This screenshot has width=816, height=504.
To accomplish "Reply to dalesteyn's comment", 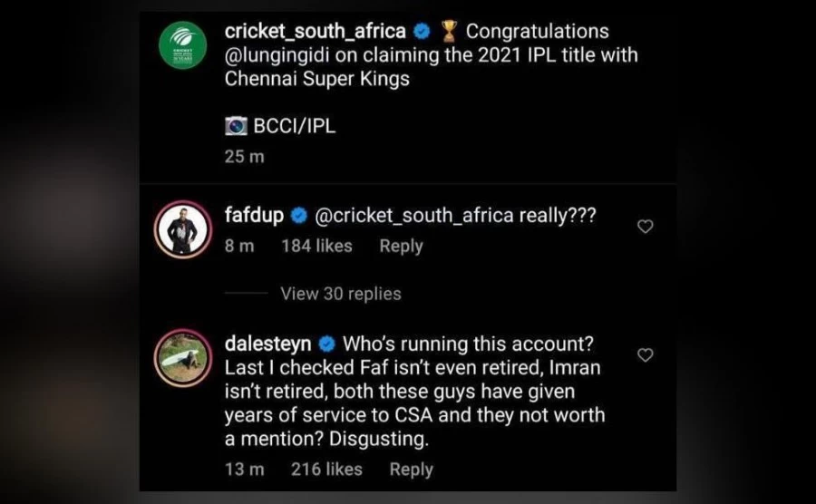I will pyautogui.click(x=411, y=469).
